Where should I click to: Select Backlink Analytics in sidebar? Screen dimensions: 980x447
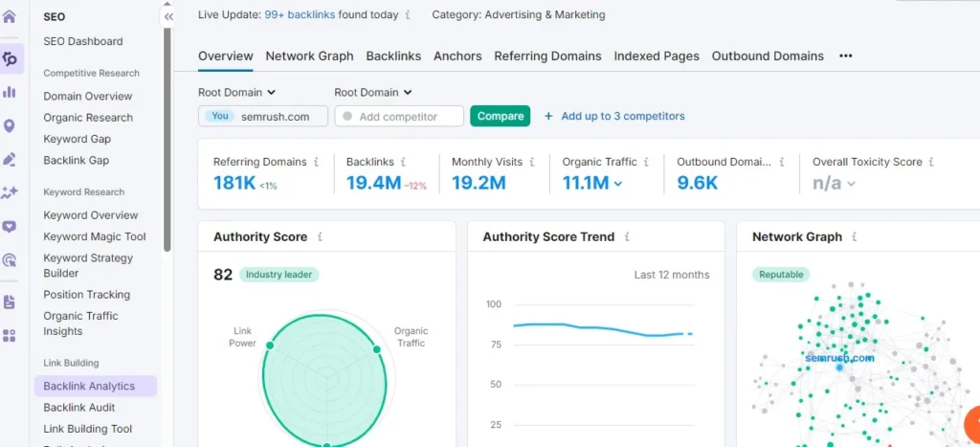point(96,386)
